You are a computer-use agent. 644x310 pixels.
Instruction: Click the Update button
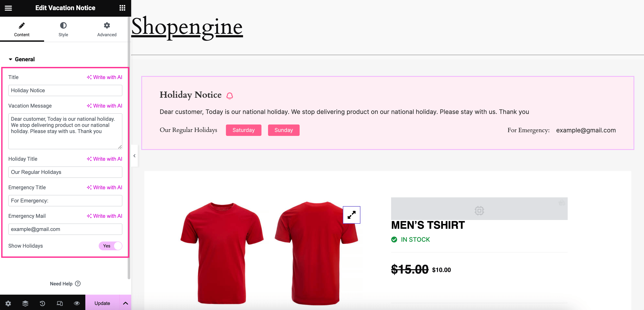(102, 303)
